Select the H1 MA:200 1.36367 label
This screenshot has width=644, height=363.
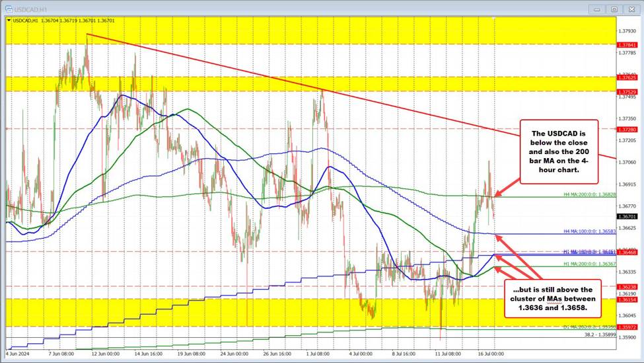click(x=589, y=264)
